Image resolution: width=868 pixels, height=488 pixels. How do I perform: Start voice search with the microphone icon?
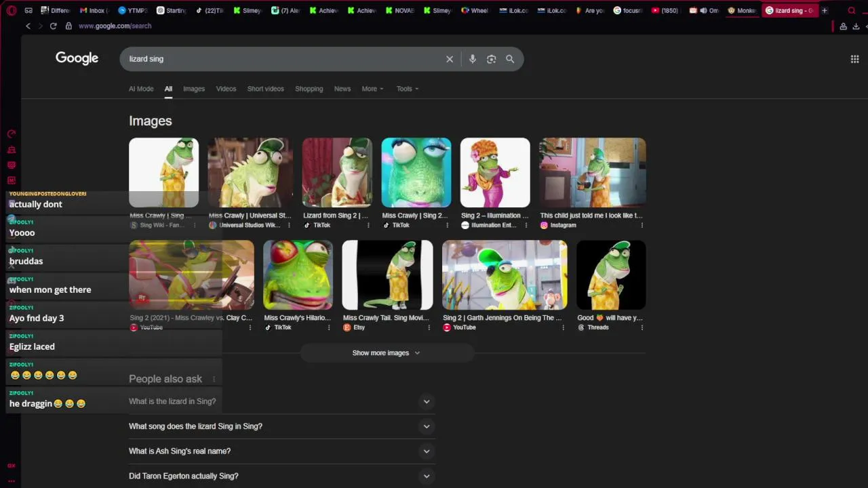pos(473,59)
